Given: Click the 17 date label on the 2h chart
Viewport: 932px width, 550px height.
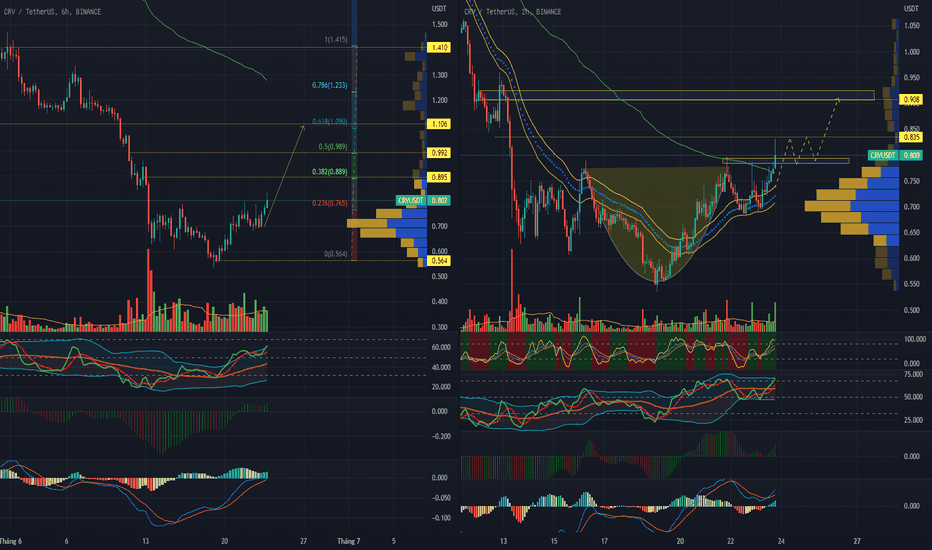Looking at the screenshot, I should [604, 541].
